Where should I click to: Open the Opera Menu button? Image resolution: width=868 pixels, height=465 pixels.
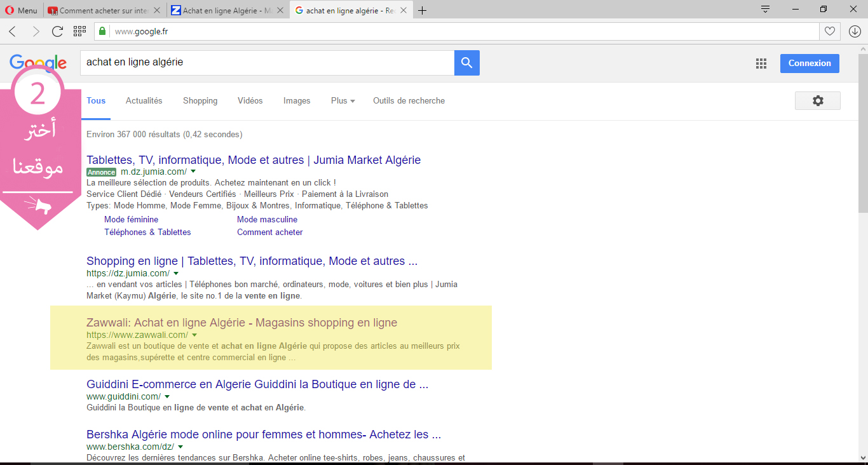coord(22,10)
